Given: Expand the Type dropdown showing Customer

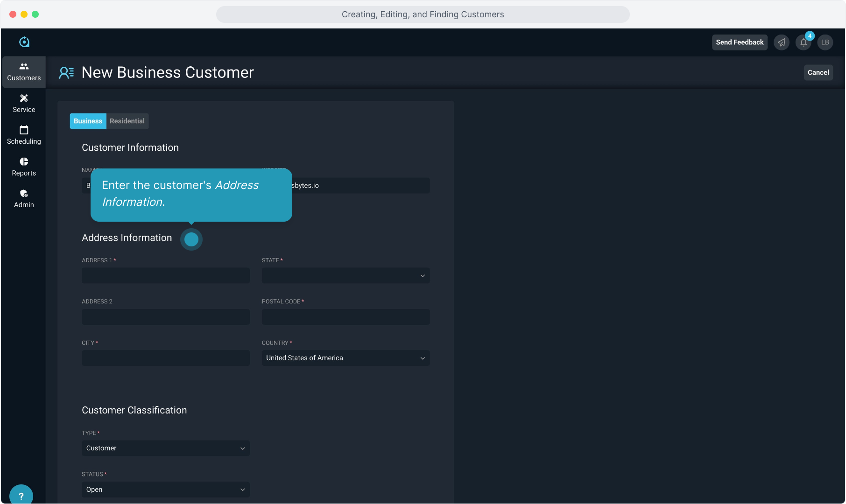Looking at the screenshot, I should click(x=165, y=448).
